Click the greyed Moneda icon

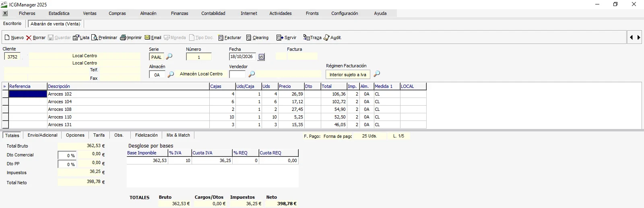(167, 37)
